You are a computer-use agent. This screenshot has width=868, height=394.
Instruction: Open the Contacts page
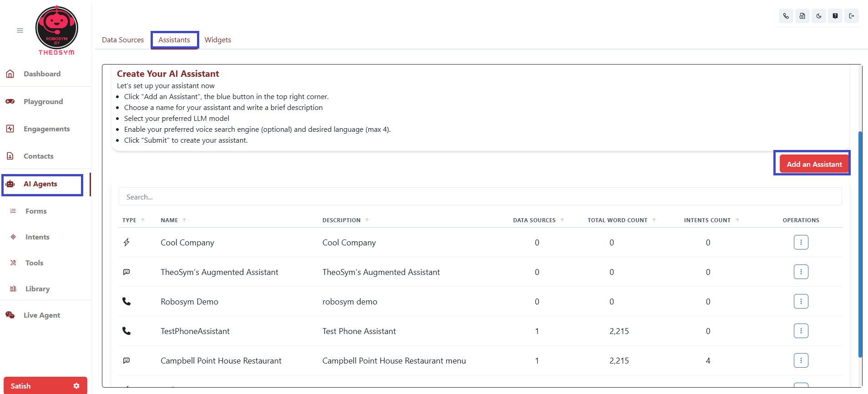pyautogui.click(x=39, y=156)
